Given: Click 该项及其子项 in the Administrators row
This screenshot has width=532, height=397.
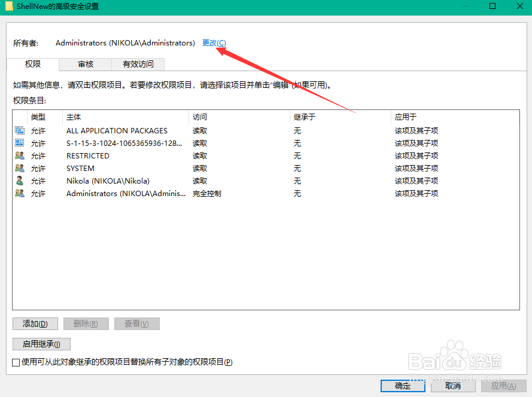Looking at the screenshot, I should (x=417, y=193).
